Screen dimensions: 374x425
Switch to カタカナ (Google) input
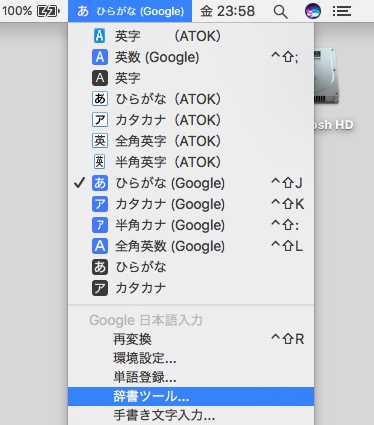coord(191,204)
